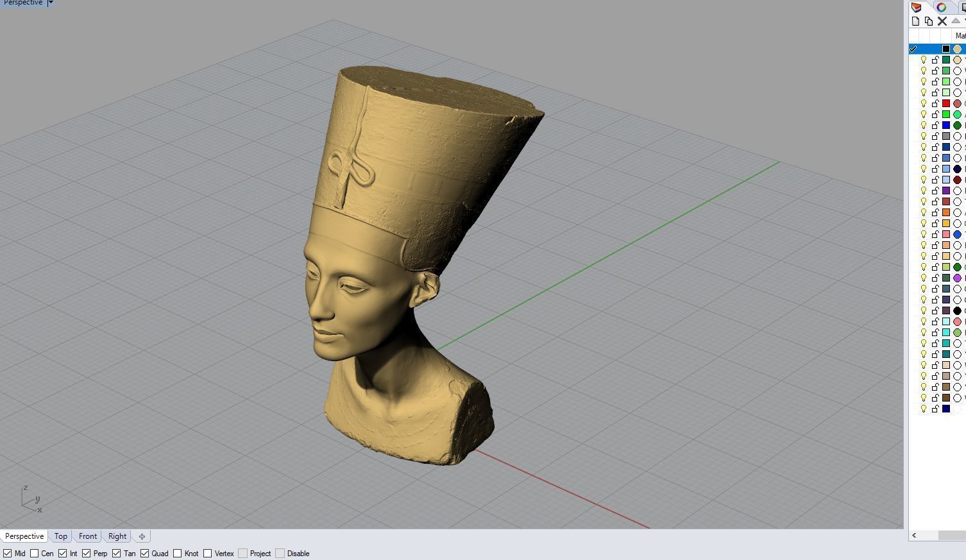The width and height of the screenshot is (966, 560).
Task: Toggle the Tan osnap checkbox
Action: [116, 553]
